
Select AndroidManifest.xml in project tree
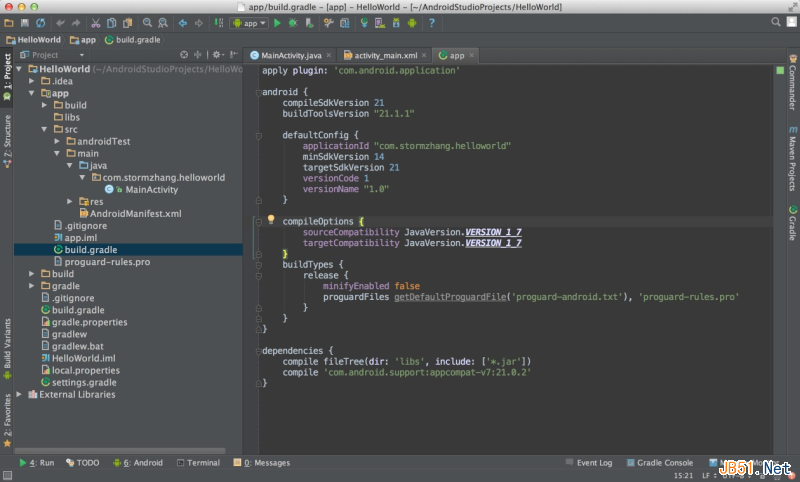pos(135,213)
